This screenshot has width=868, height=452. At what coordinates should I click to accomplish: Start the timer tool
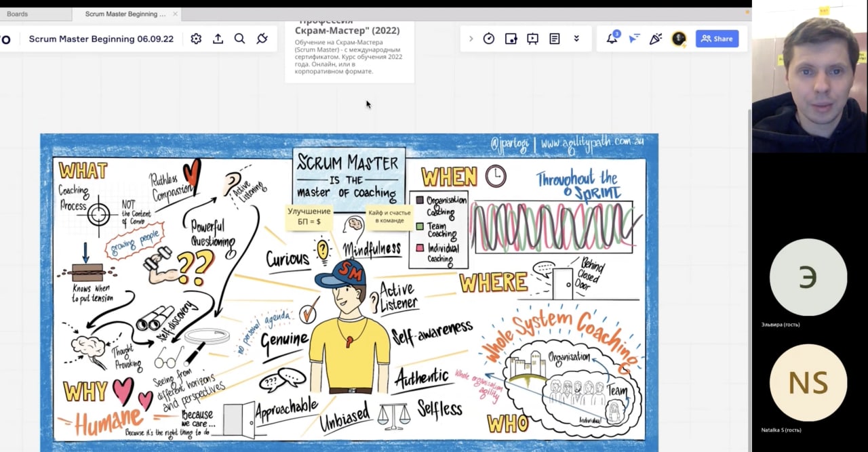click(489, 39)
